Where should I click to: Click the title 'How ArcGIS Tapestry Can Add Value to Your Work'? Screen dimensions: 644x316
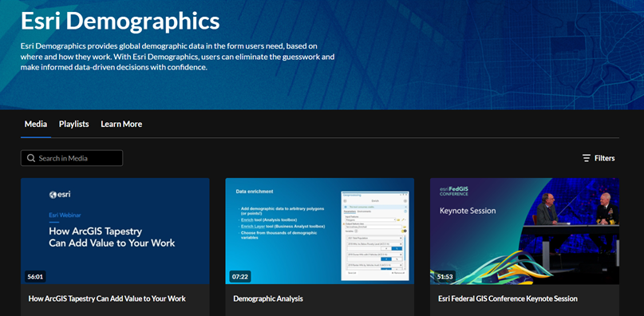107,298
